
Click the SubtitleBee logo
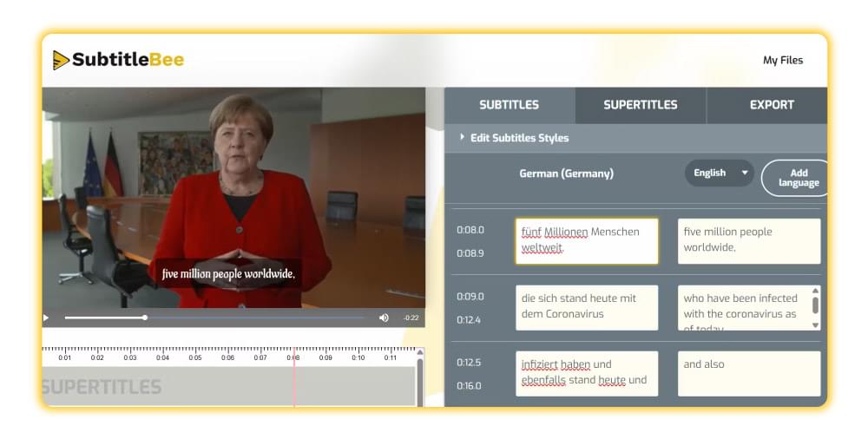[118, 60]
